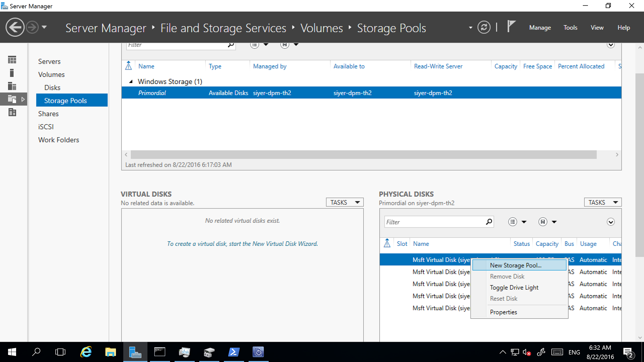The image size is (644, 362).
Task: Click the refresh icon in toolbar
Action: [484, 27]
